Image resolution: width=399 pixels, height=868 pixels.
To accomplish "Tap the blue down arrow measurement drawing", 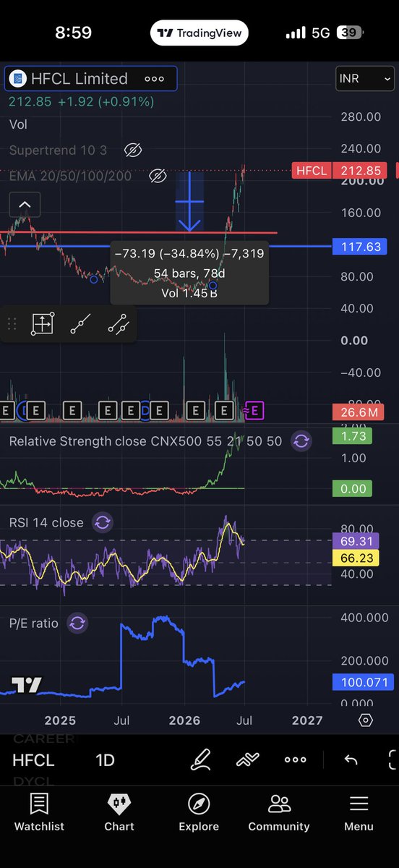I will pos(189,202).
